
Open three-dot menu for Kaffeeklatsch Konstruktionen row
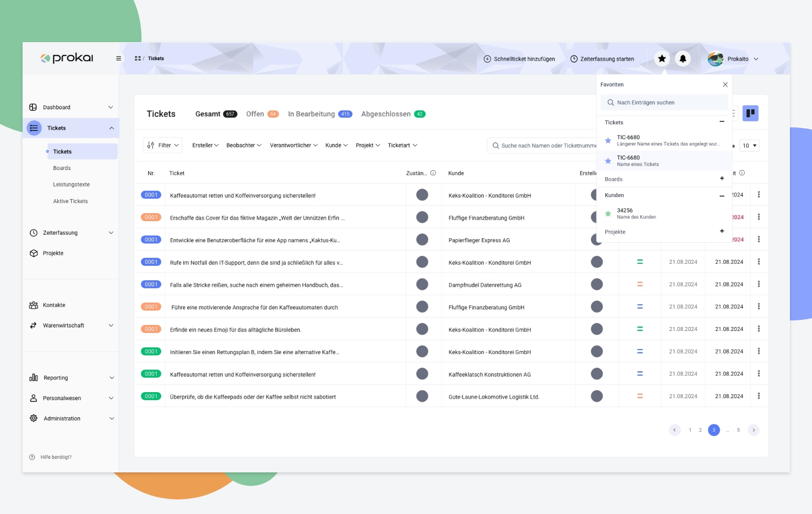click(x=759, y=374)
